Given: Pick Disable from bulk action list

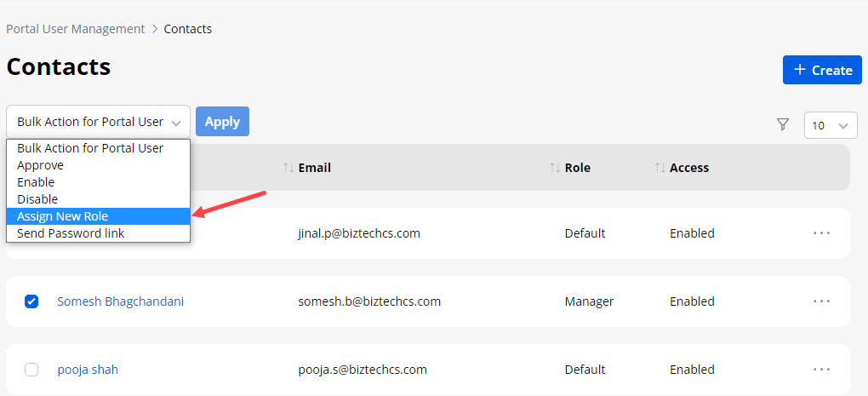Looking at the screenshot, I should pyautogui.click(x=37, y=199).
